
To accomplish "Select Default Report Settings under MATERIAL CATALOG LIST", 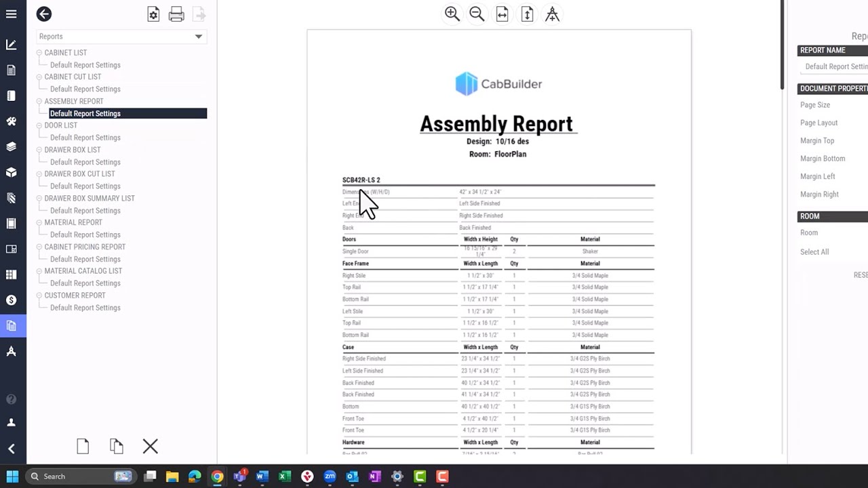I will (85, 283).
